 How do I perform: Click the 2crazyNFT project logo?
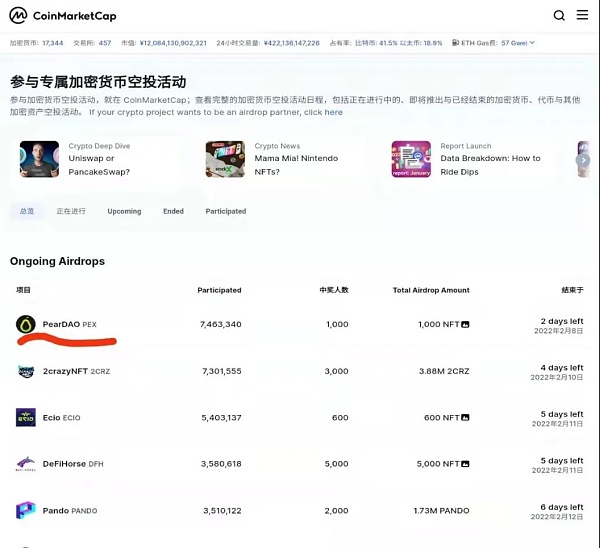click(x=26, y=371)
